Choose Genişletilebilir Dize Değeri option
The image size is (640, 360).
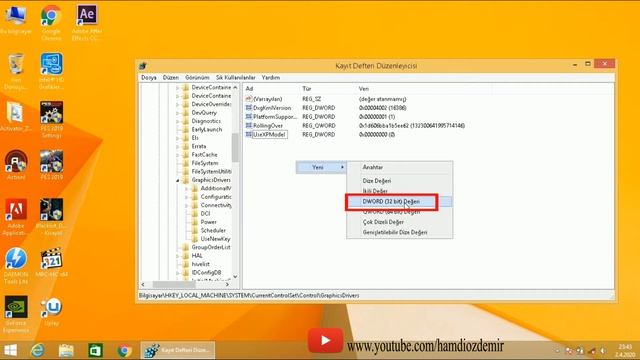click(400, 232)
